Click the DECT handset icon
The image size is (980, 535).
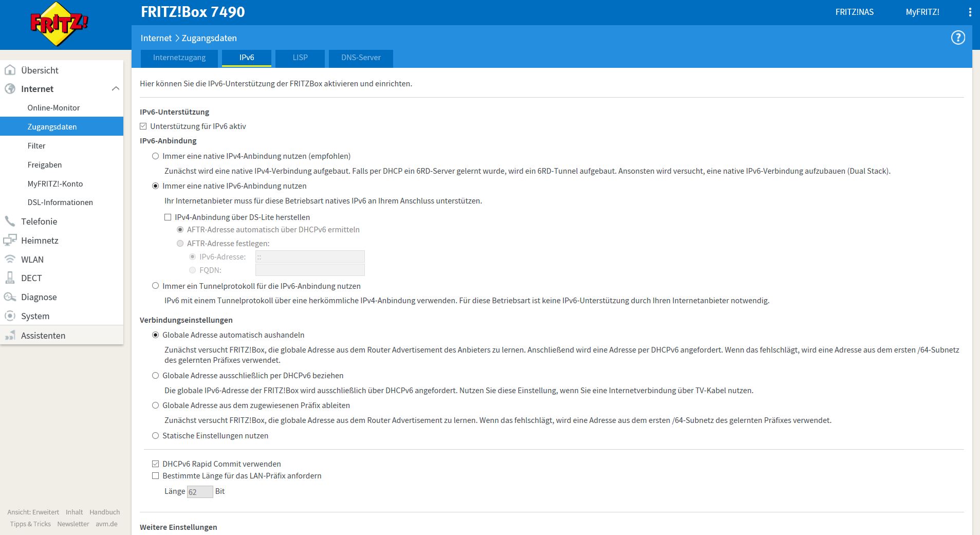(10, 278)
